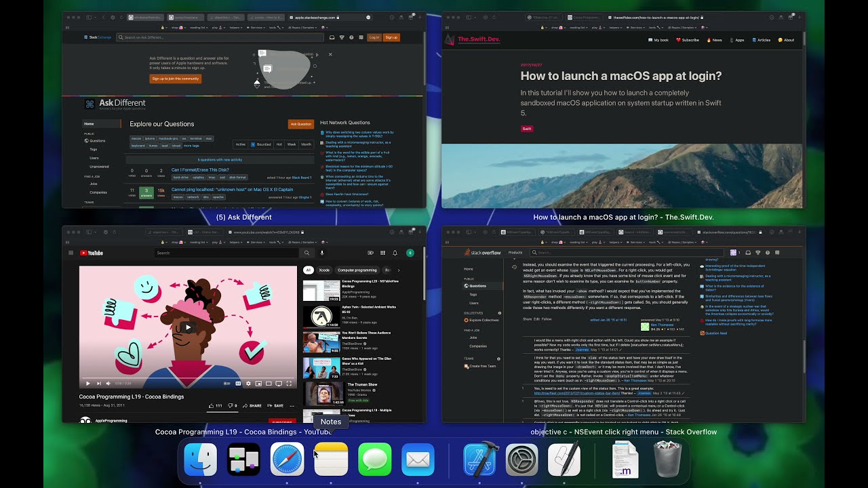Click YouTube create video icon
The height and width of the screenshot is (488, 868).
370,253
